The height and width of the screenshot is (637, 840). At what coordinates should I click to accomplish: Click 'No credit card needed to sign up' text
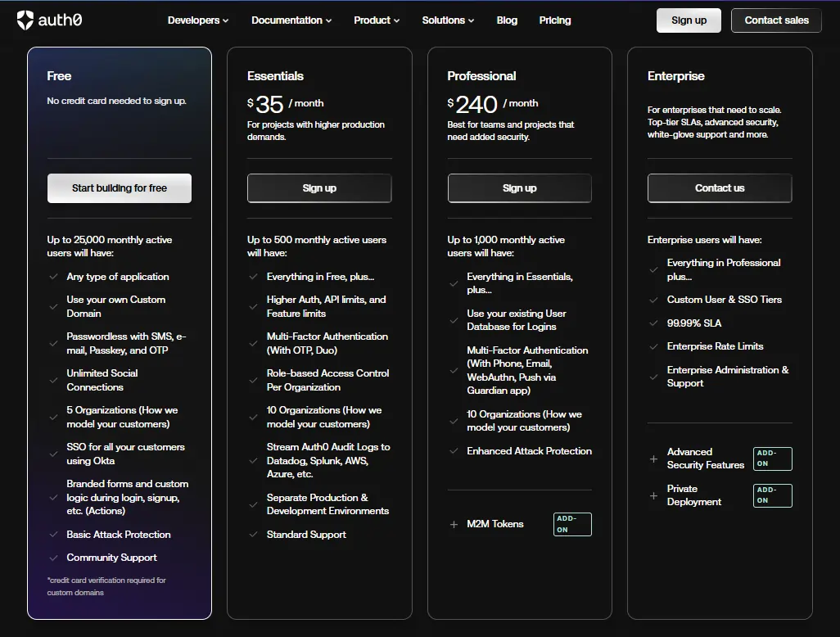coord(116,101)
